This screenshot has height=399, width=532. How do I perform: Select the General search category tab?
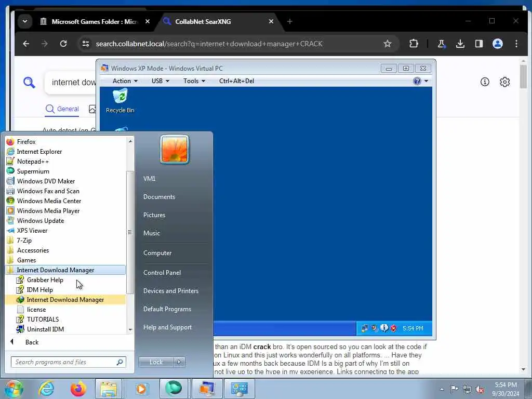[x=62, y=109]
